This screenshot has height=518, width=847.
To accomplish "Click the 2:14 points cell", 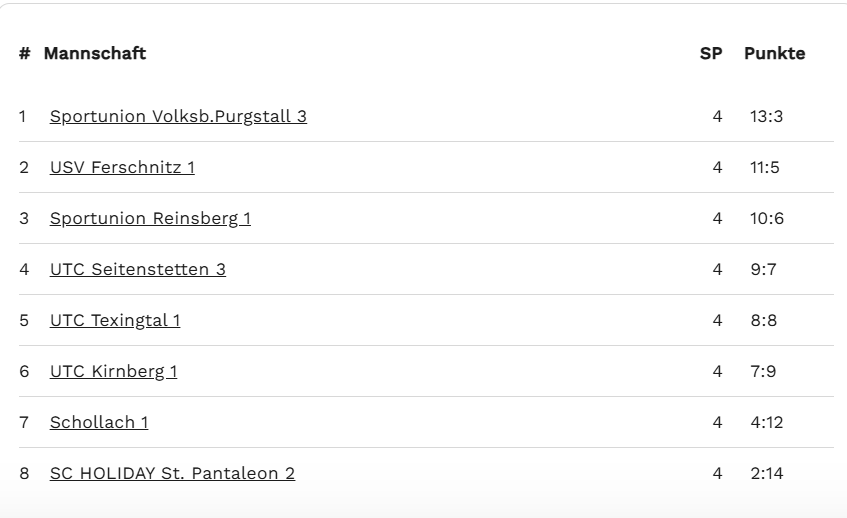I will click(767, 473).
